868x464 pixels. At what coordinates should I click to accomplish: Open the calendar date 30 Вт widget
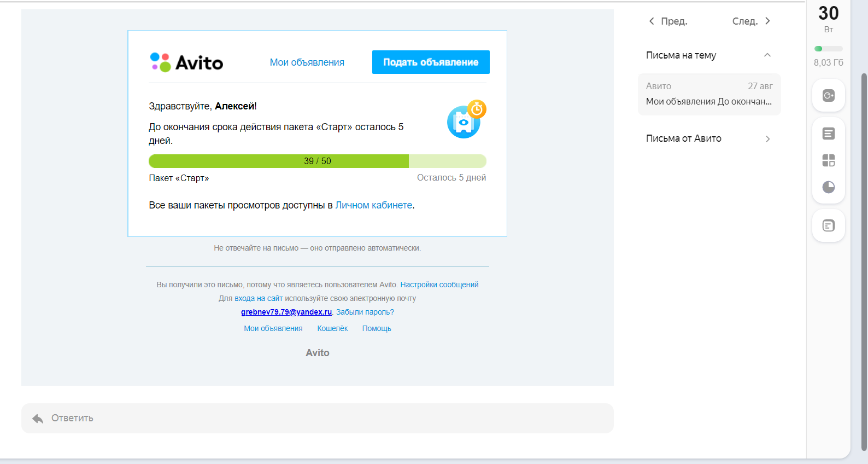pyautogui.click(x=829, y=19)
